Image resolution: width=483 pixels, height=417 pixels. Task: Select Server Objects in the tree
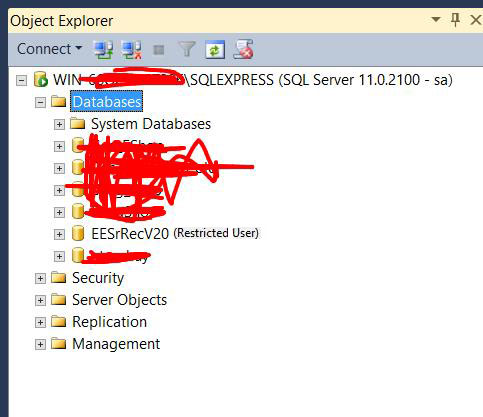point(119,300)
